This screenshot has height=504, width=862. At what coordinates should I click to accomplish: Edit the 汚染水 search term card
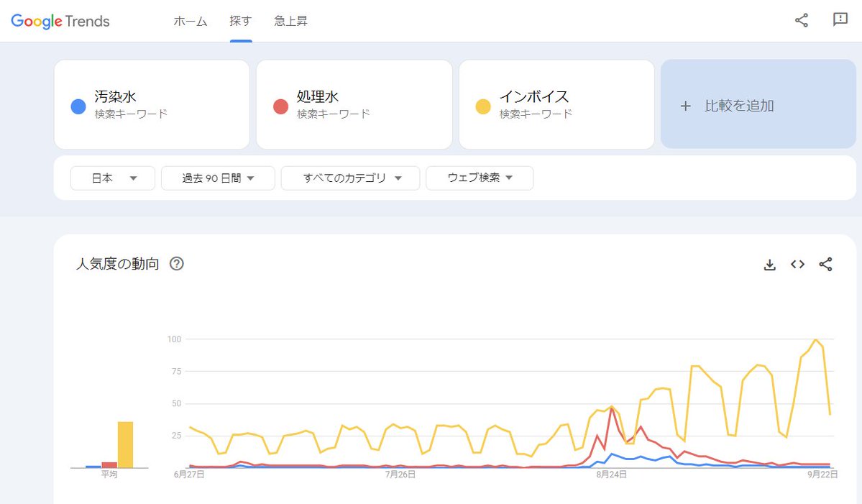152,104
